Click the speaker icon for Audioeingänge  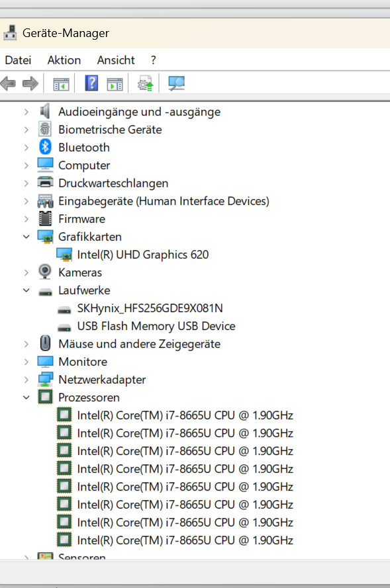(x=45, y=111)
